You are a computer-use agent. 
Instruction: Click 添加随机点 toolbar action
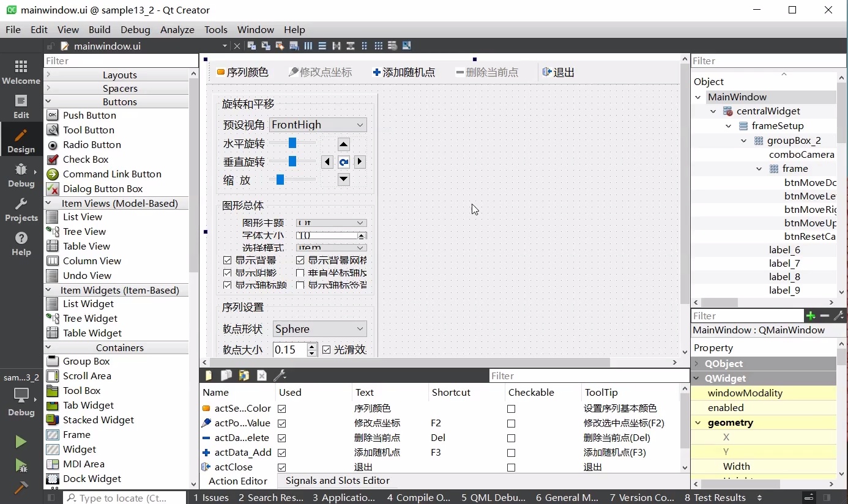pyautogui.click(x=404, y=72)
